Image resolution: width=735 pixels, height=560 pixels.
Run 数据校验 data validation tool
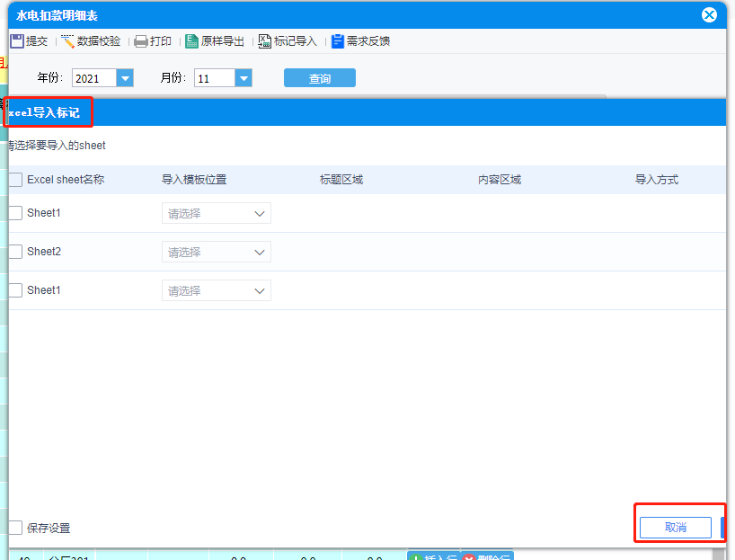pos(67,41)
